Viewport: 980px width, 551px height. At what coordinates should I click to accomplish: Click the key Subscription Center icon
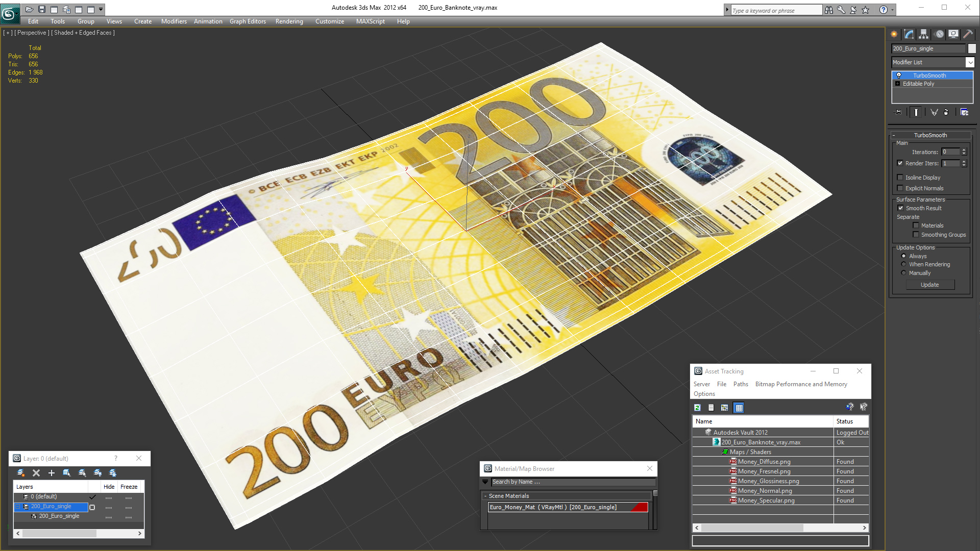(841, 10)
